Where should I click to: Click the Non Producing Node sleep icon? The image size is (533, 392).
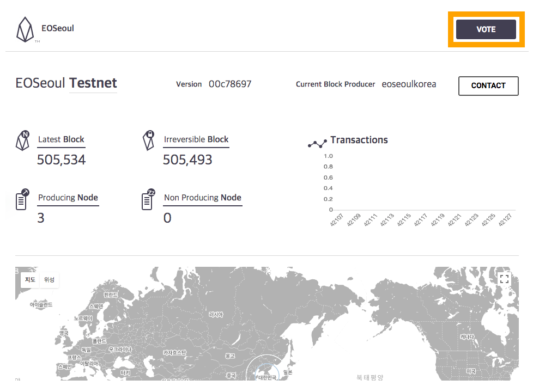tap(148, 199)
